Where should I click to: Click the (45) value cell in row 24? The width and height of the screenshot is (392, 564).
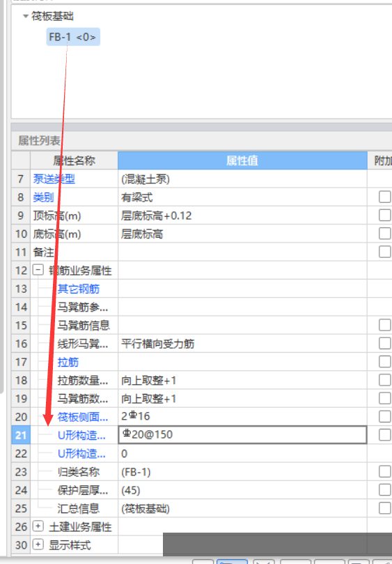point(242,490)
